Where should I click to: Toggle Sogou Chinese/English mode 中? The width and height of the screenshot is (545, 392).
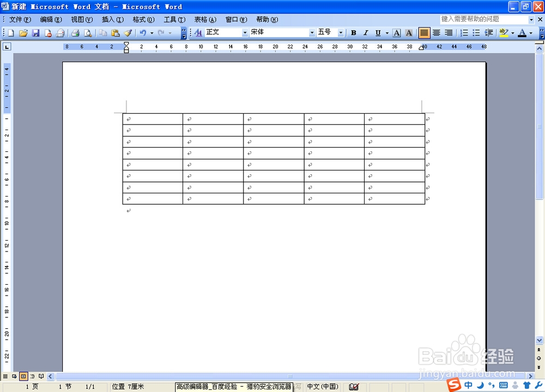point(468,385)
